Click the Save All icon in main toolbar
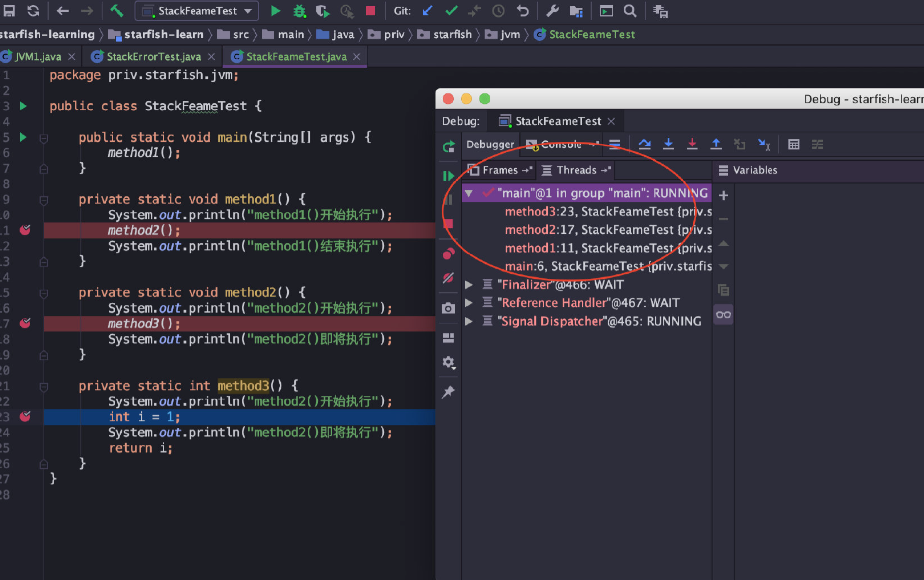Image resolution: width=924 pixels, height=580 pixels. 9,11
